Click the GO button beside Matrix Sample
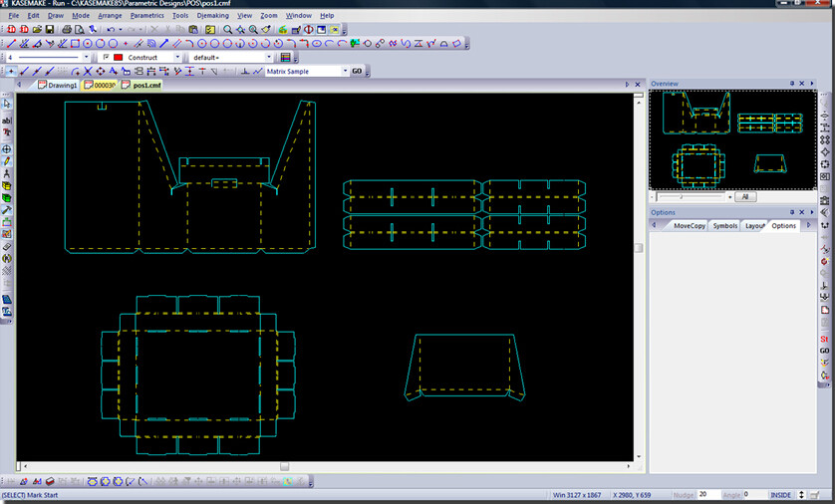Viewport: 835px width, 504px height. pyautogui.click(x=357, y=71)
